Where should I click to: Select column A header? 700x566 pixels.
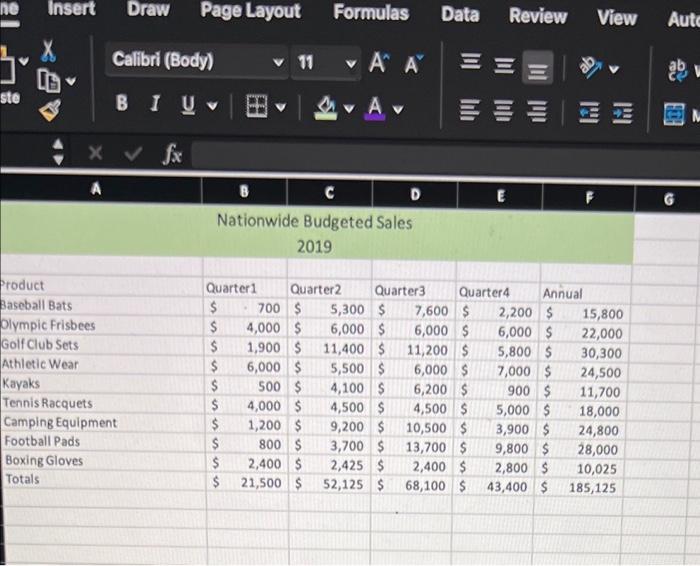tap(100, 189)
